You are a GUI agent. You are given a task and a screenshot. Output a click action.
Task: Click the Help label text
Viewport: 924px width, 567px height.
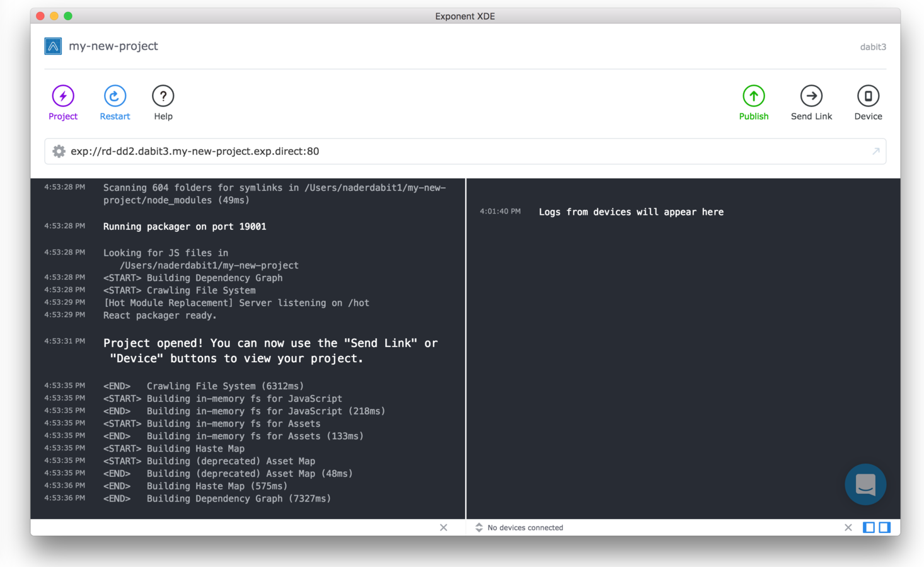tap(163, 117)
